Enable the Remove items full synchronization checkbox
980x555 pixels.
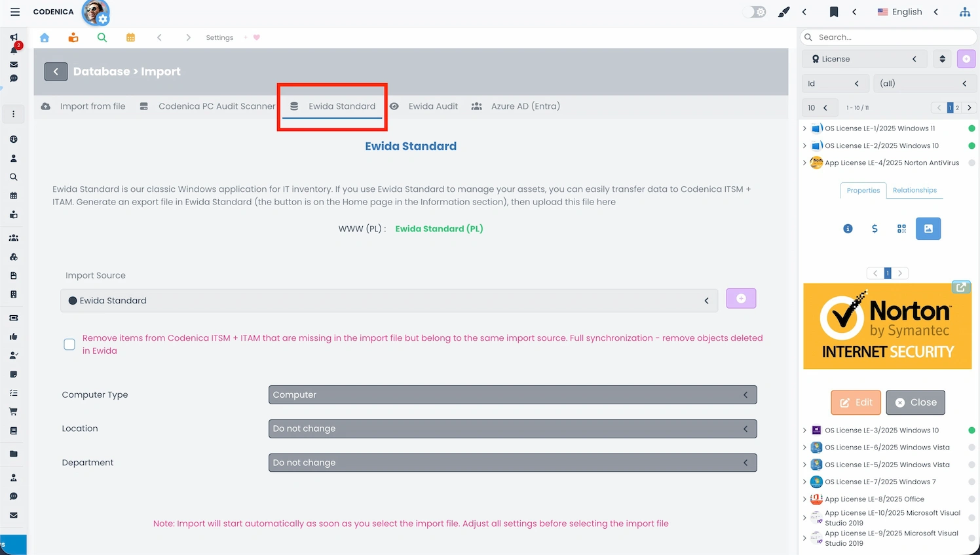pyautogui.click(x=69, y=344)
